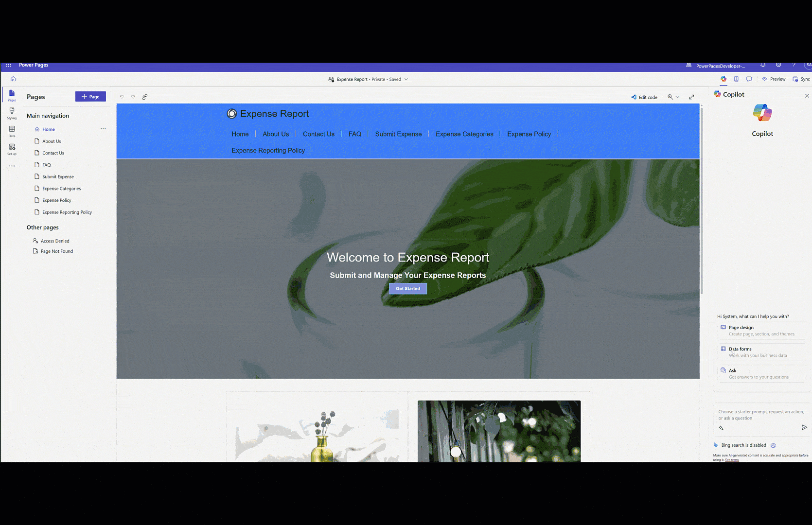
Task: Open the See terms link
Action: [x=732, y=460]
